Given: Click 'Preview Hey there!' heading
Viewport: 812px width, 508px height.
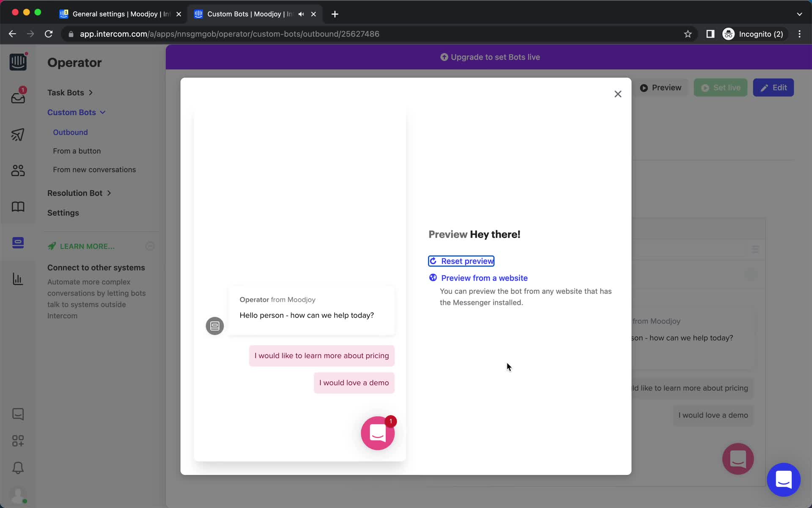Looking at the screenshot, I should [474, 235].
